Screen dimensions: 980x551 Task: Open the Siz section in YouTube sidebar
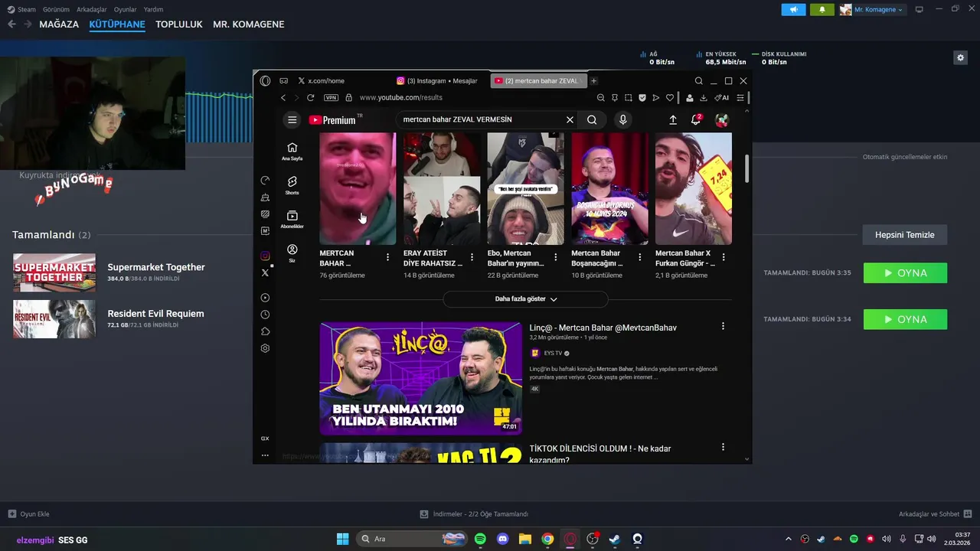tap(292, 253)
